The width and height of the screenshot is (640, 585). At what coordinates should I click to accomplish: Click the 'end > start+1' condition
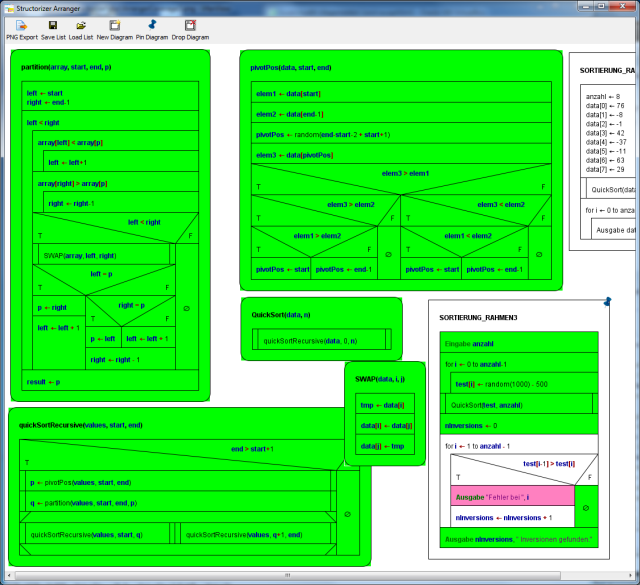(252, 449)
